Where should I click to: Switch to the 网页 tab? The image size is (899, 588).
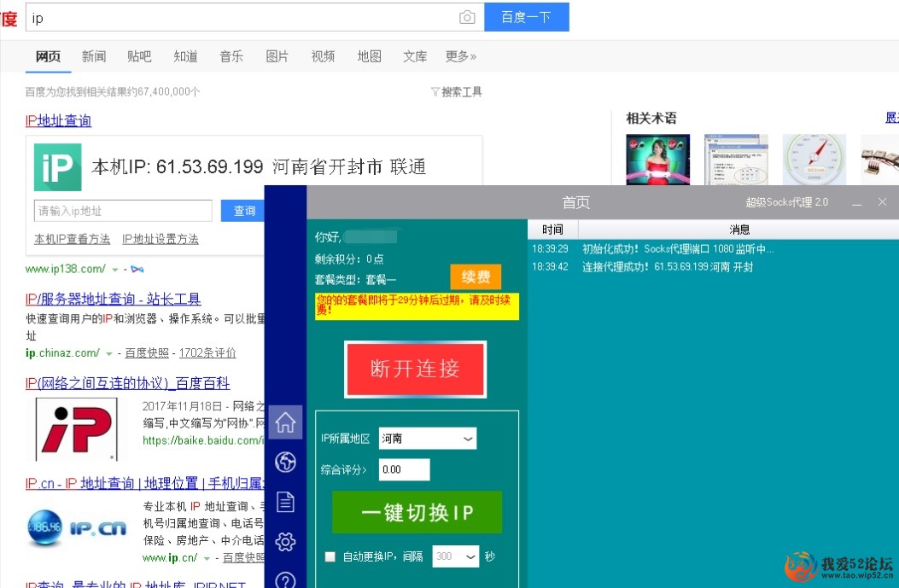(48, 56)
